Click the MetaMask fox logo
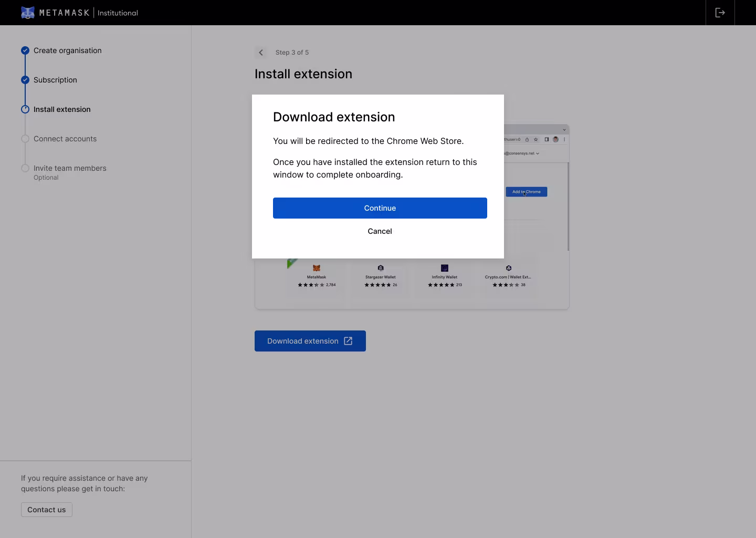The height and width of the screenshot is (538, 756). pos(28,13)
